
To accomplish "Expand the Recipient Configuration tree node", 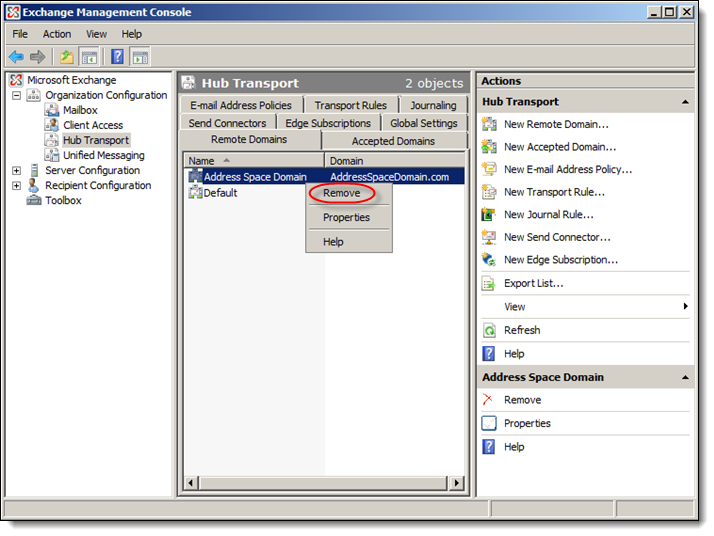I will pos(16,186).
